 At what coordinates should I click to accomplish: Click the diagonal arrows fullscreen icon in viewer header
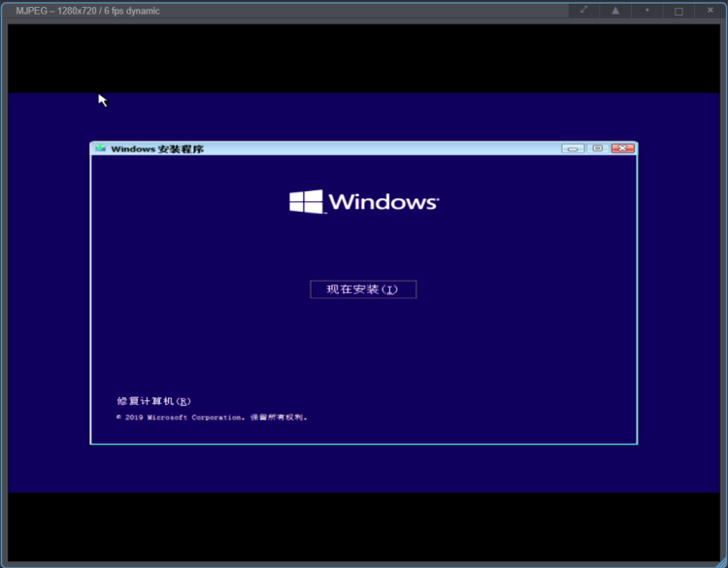coord(584,10)
